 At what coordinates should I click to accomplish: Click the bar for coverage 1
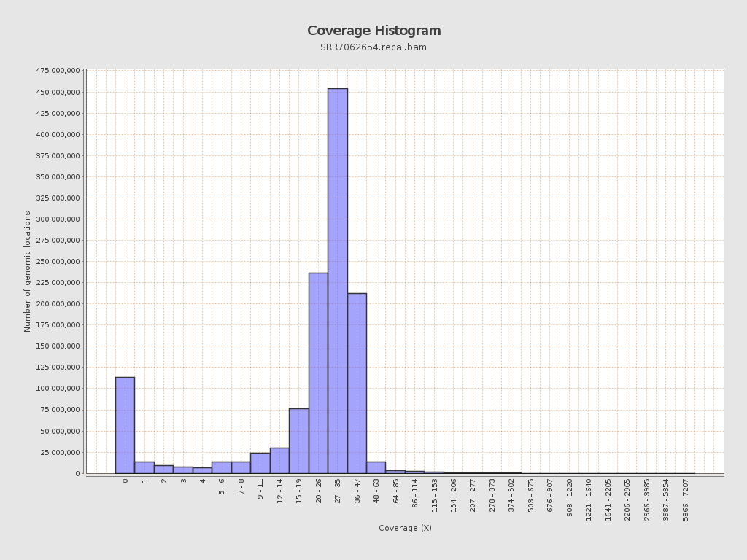click(144, 467)
